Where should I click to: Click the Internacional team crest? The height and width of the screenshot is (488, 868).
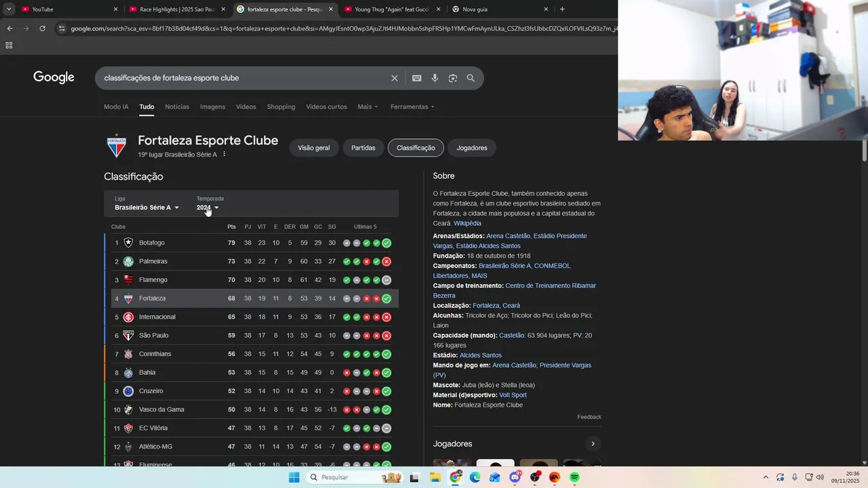[x=128, y=317]
